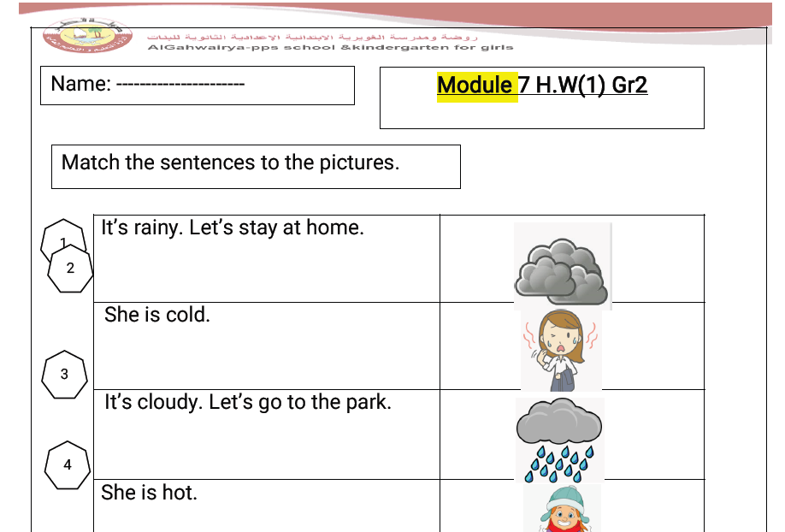Select the girl fanning herself picture

coord(561,350)
